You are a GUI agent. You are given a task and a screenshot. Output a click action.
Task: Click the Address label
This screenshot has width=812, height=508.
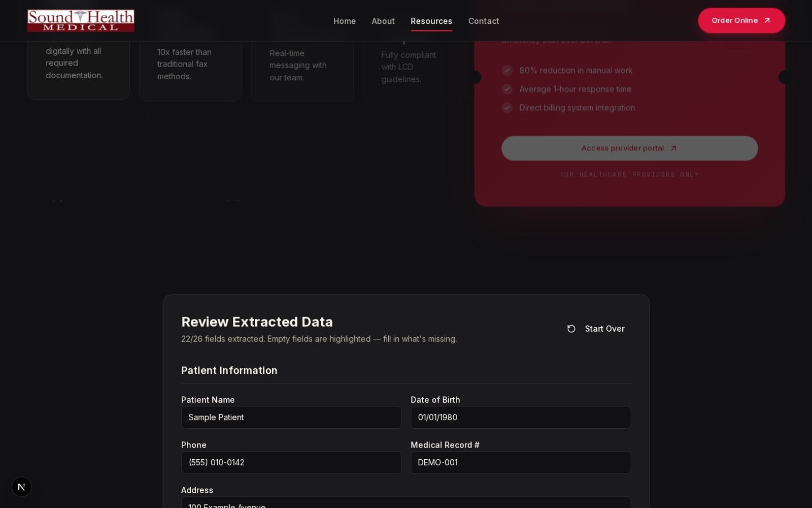click(x=197, y=490)
